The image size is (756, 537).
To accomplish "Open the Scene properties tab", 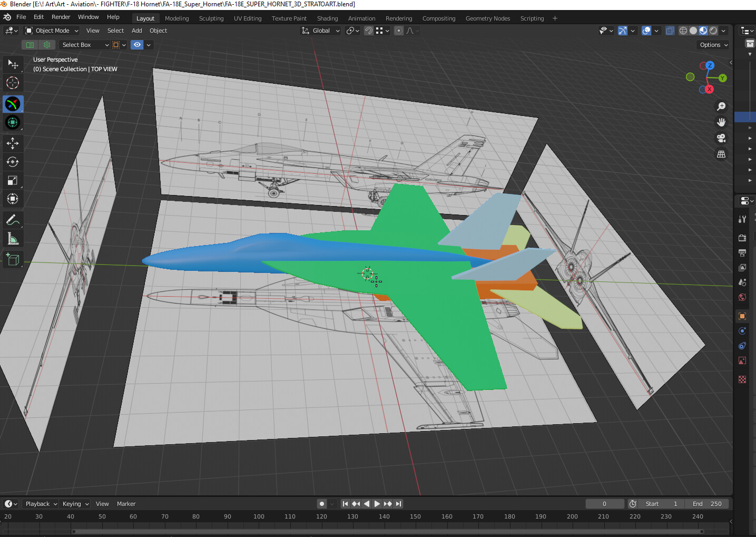I will pos(742,282).
